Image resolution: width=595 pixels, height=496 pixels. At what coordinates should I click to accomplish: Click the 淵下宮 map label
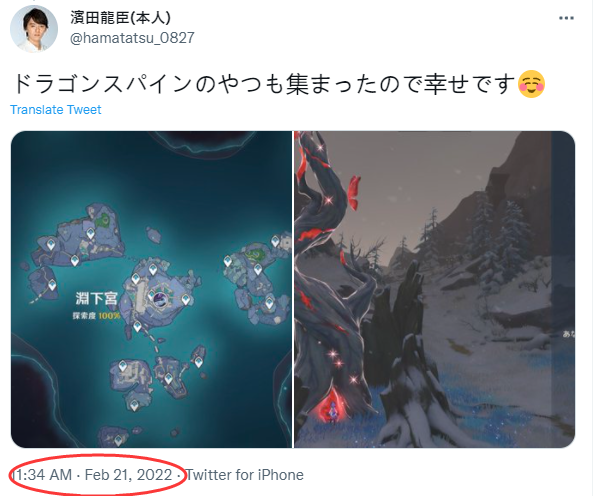click(96, 298)
